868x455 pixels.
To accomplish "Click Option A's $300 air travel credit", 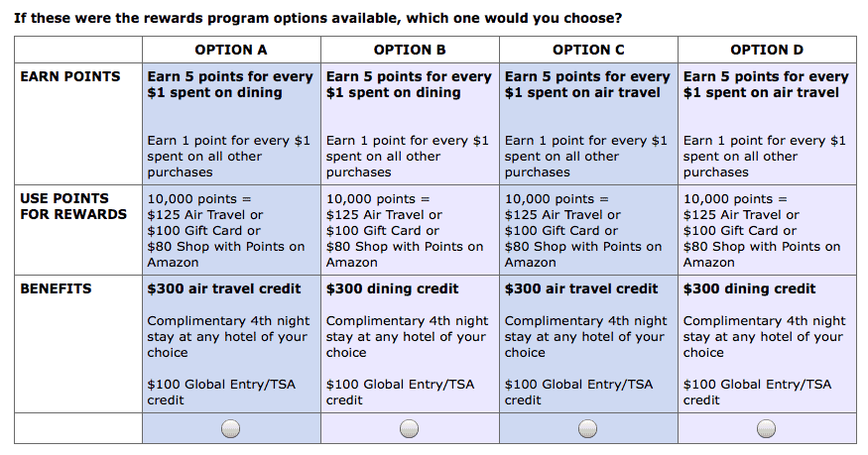I will pos(224,288).
